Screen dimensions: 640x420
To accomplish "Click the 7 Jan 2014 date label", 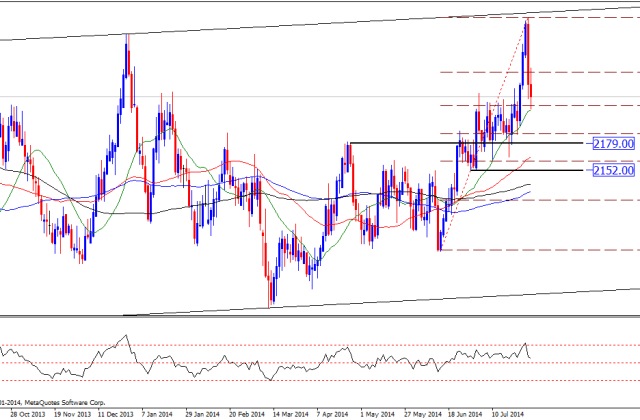I will 157,414.
